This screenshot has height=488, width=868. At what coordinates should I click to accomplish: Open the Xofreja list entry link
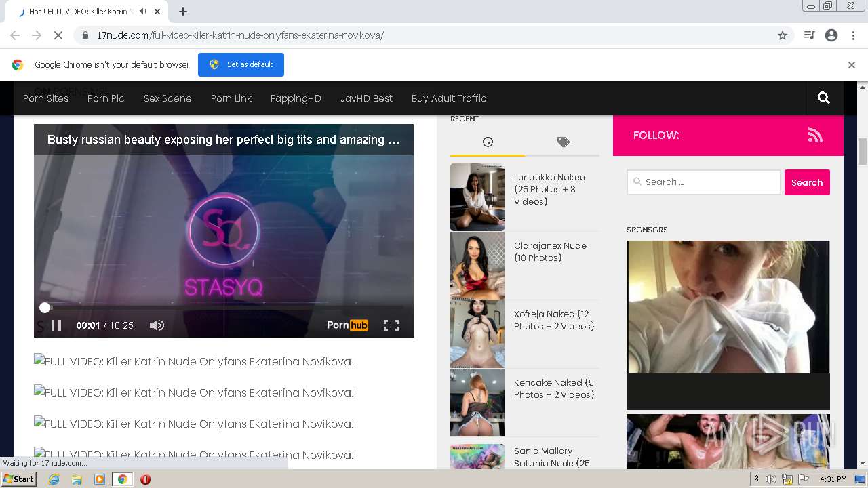point(554,320)
